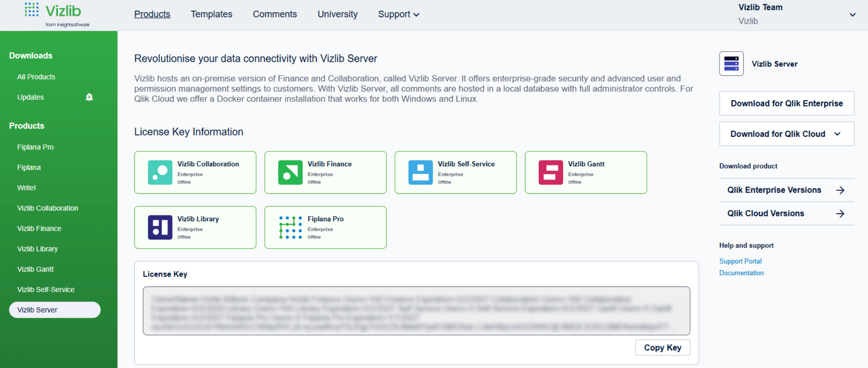Screen dimensions: 868x368
Task: Click the Vizlib Server product icon
Action: point(731,64)
